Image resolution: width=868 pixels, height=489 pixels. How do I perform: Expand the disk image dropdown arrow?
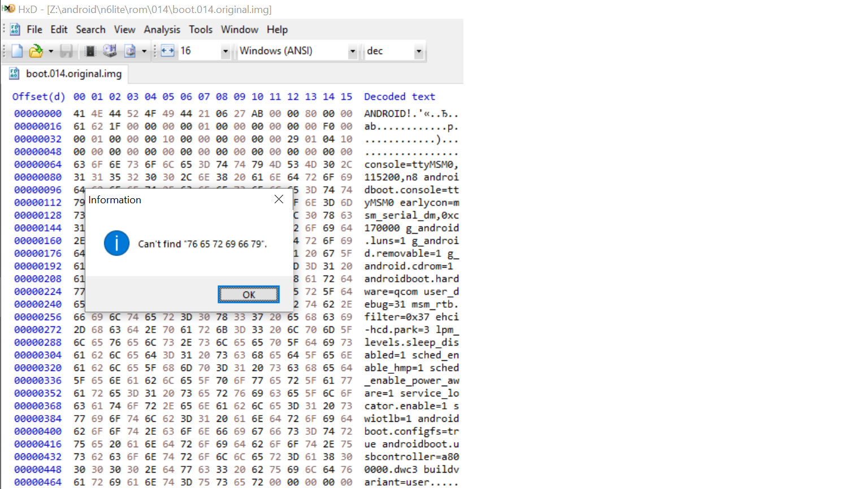(144, 51)
